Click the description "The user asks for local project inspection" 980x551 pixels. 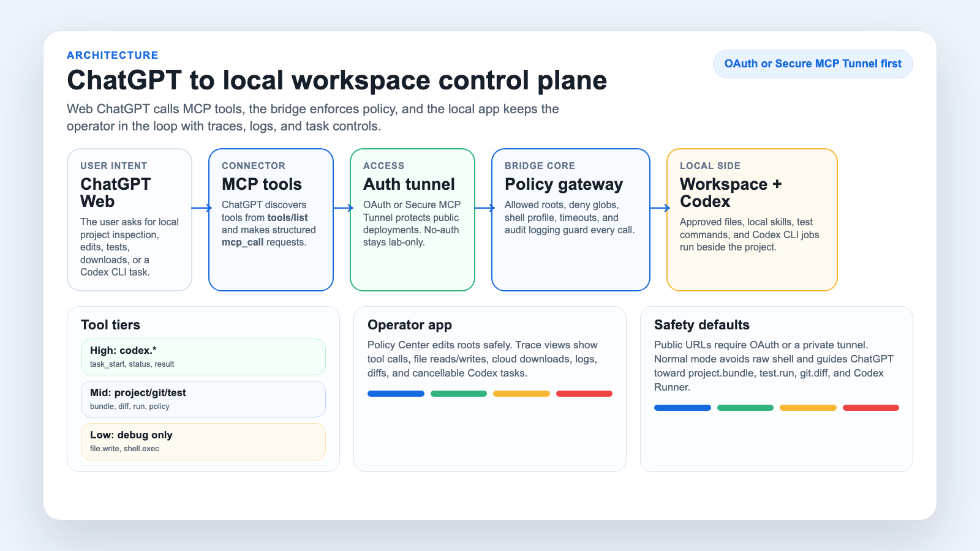click(130, 247)
